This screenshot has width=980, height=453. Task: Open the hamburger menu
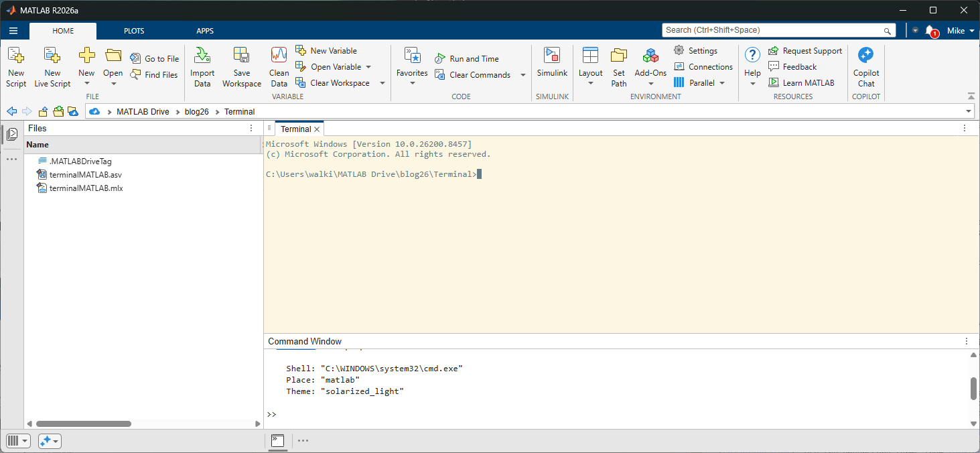coord(13,31)
